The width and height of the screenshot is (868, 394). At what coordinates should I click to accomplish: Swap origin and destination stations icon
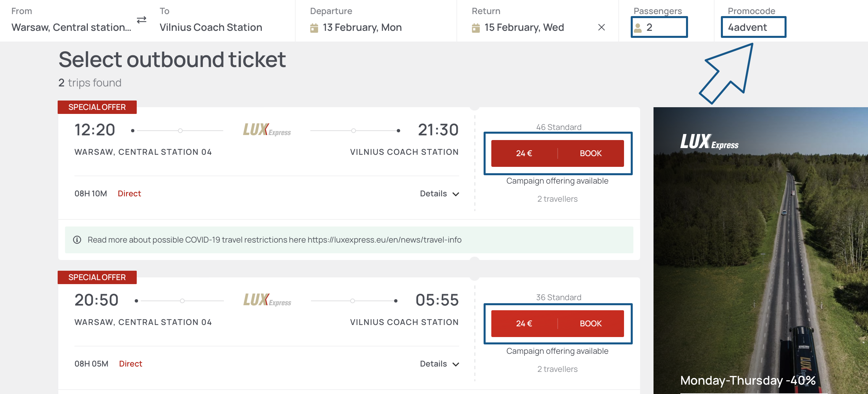pos(141,20)
